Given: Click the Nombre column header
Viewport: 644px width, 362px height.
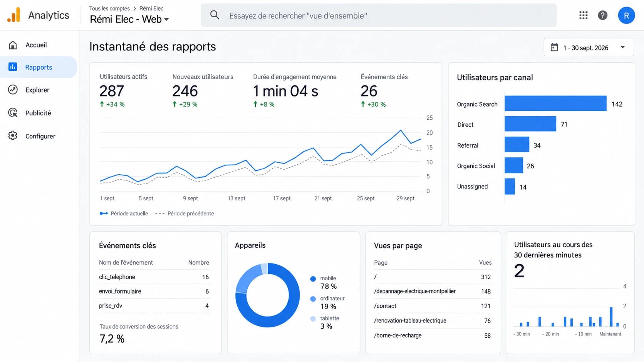Looking at the screenshot, I should pyautogui.click(x=198, y=262).
